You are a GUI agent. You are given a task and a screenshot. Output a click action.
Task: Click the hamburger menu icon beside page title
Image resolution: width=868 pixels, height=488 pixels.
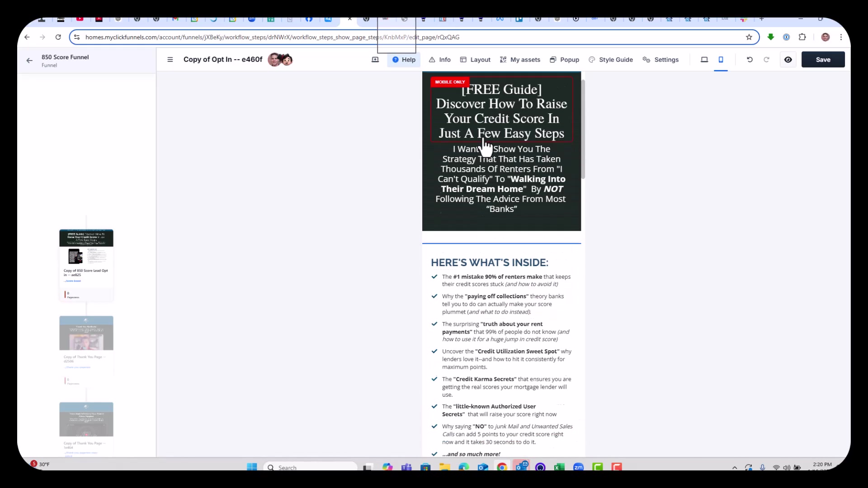[x=170, y=60]
